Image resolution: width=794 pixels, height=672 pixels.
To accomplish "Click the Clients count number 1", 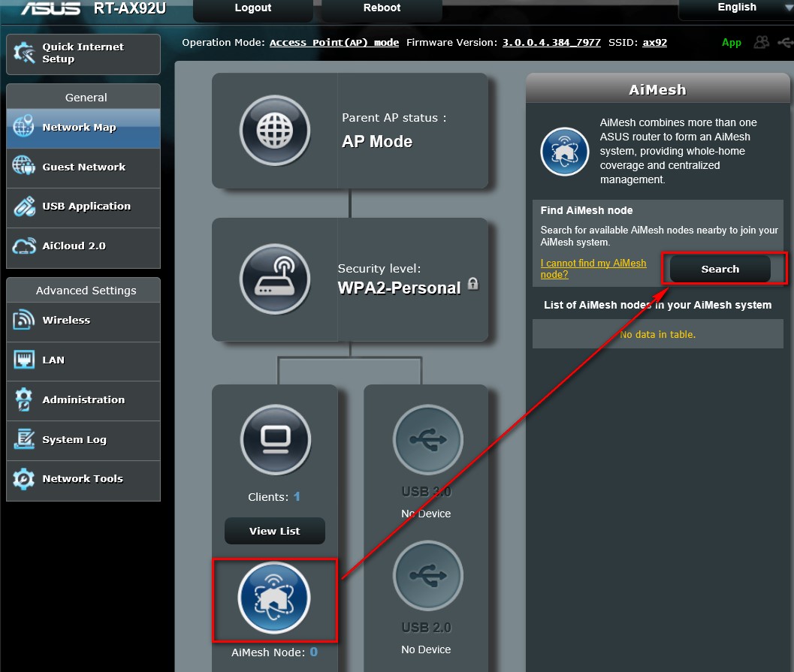I will click(x=297, y=496).
